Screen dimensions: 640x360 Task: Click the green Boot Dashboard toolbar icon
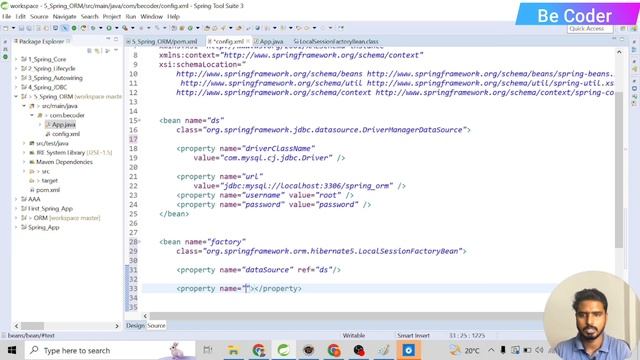click(x=74, y=28)
